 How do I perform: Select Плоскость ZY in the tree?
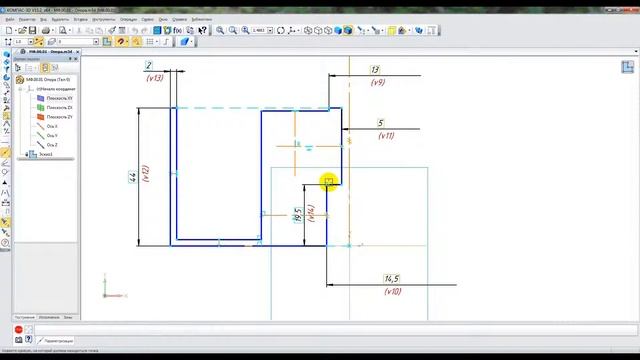click(59, 117)
